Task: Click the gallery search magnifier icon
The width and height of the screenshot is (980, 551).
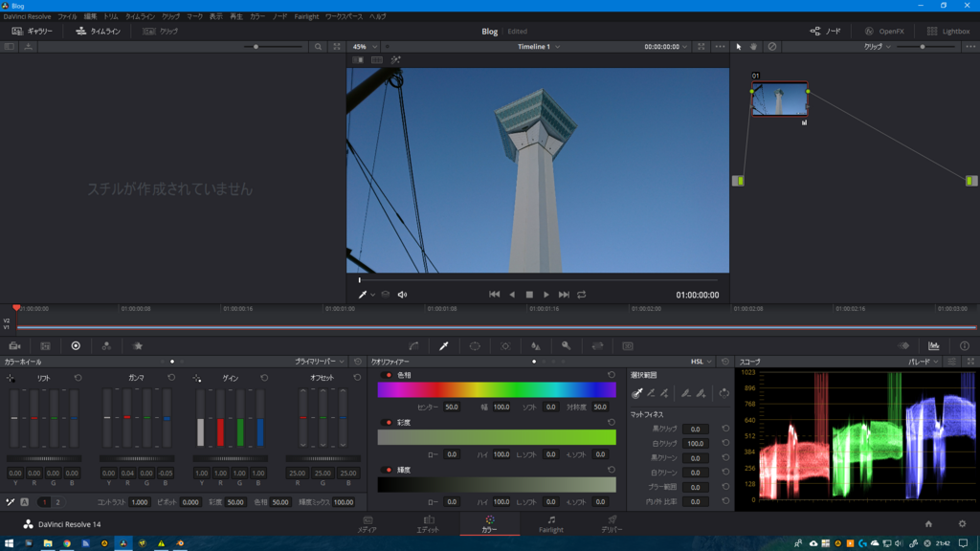Action: click(318, 47)
